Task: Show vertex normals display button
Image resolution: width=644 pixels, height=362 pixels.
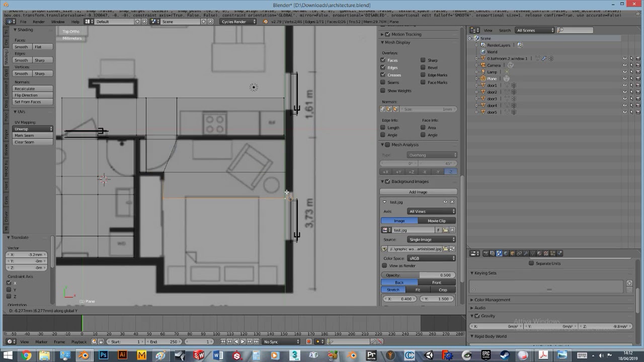Action: (x=383, y=109)
